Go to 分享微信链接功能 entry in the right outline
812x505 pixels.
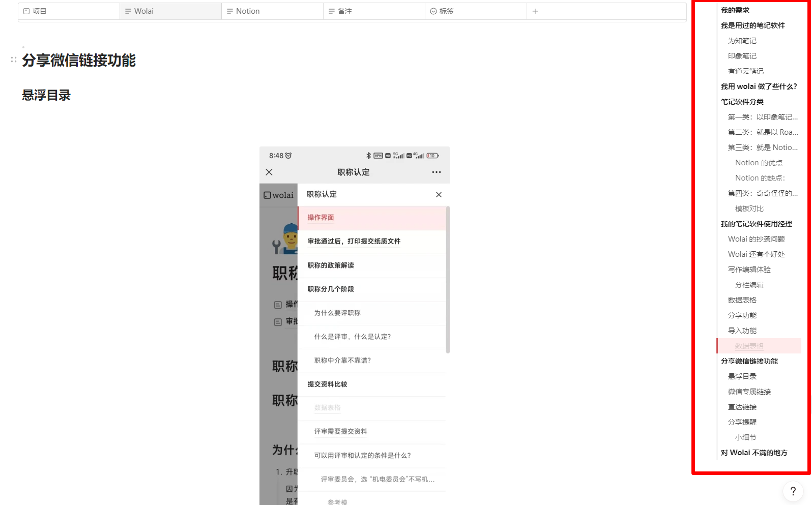(x=749, y=361)
